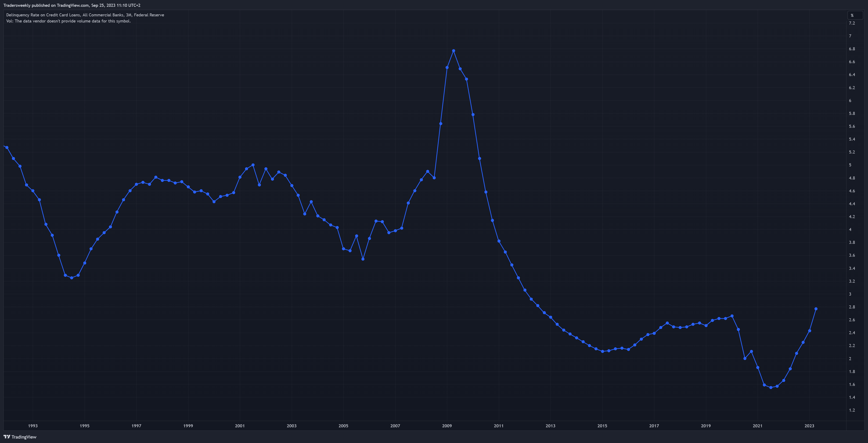Click the 1.8 value on the price scale
Viewport: 868px width, 443px height.
pyautogui.click(x=852, y=372)
